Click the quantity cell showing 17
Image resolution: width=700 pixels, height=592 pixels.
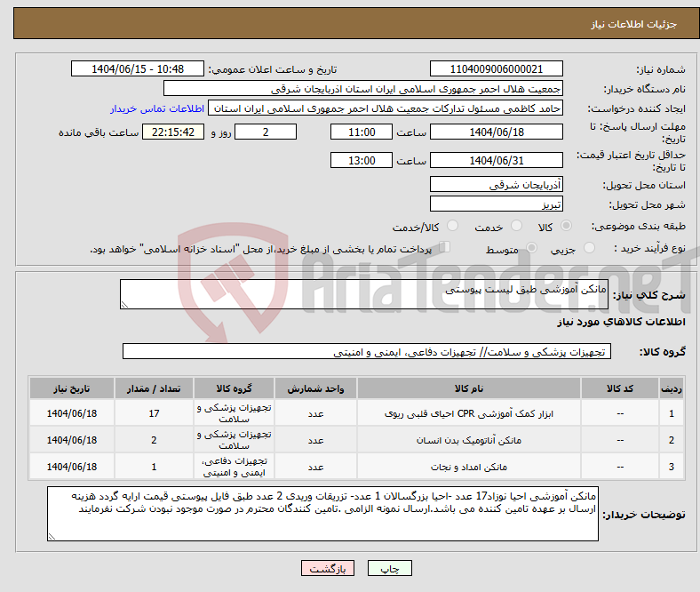(x=154, y=413)
